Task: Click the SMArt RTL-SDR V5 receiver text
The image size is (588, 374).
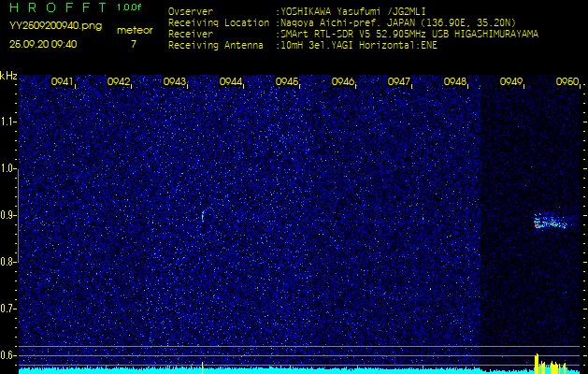Action: (408, 35)
